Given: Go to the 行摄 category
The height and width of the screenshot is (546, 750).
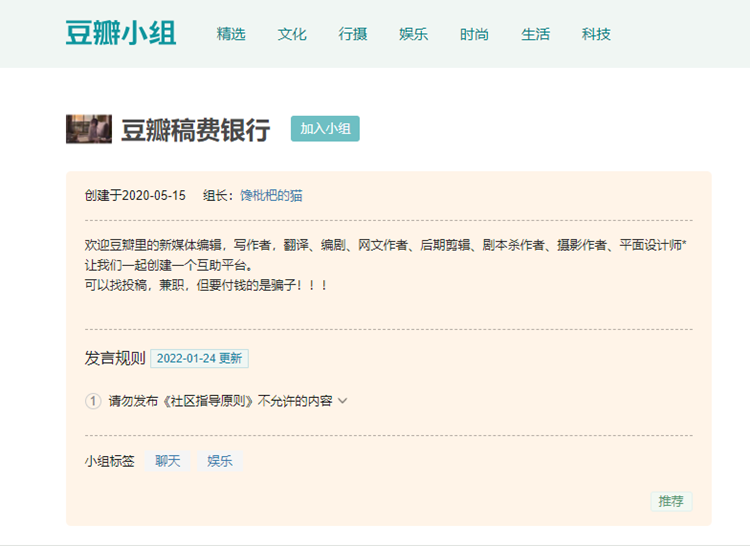Looking at the screenshot, I should (353, 34).
